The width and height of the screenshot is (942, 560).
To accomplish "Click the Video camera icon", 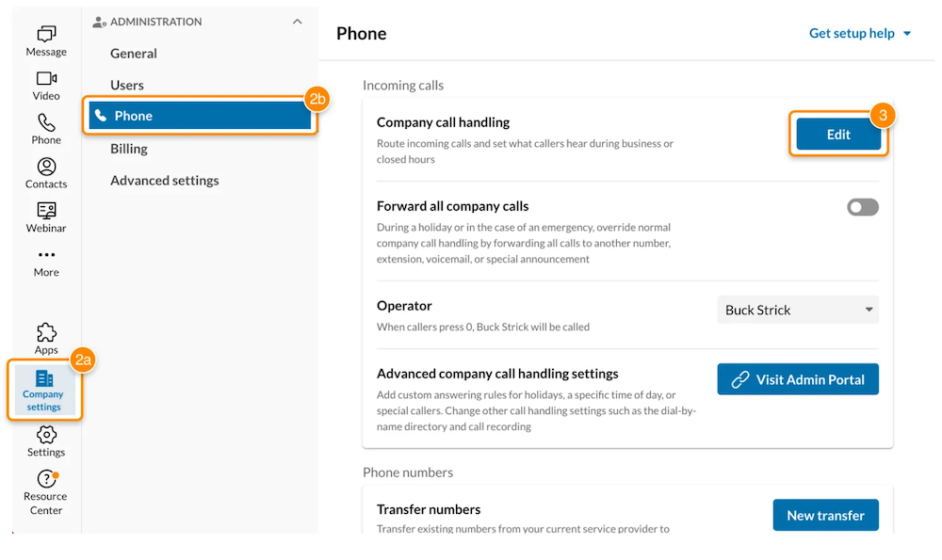I will [x=46, y=79].
